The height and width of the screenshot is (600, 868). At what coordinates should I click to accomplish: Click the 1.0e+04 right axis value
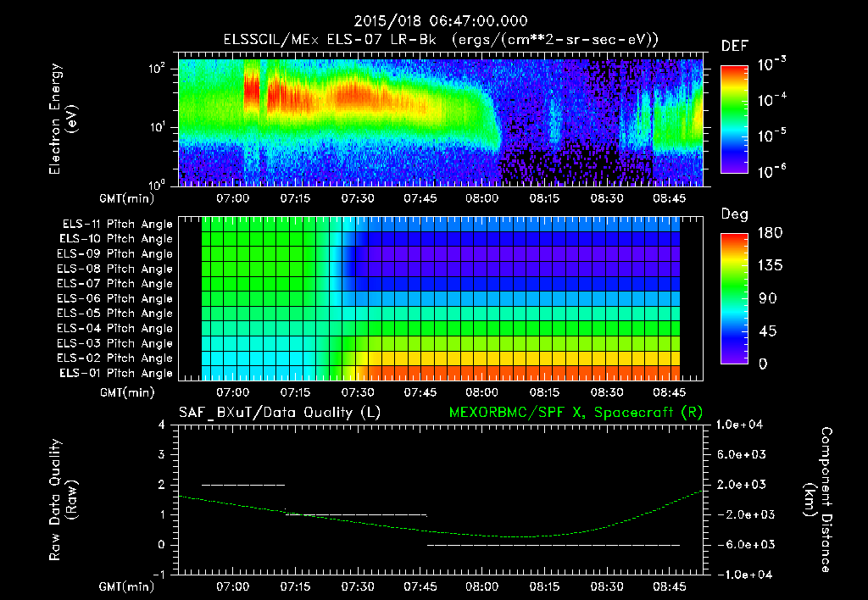point(739,425)
